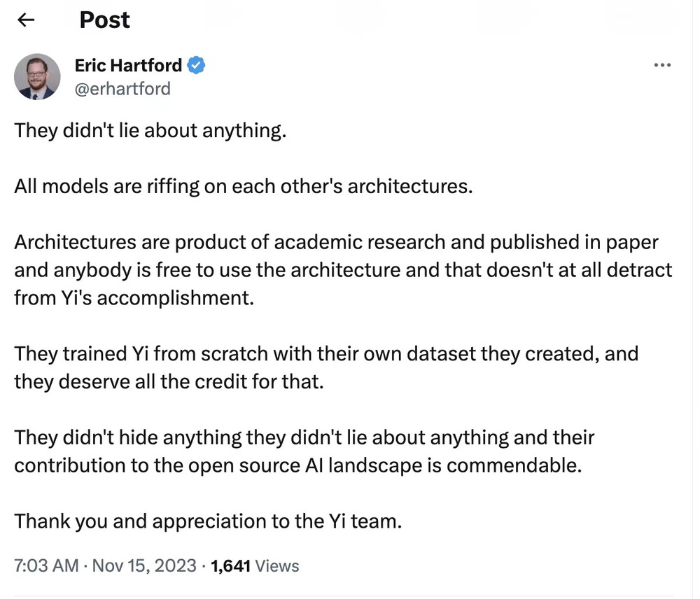This screenshot has width=700, height=599.
Task: Click the Post header title
Action: (x=104, y=20)
